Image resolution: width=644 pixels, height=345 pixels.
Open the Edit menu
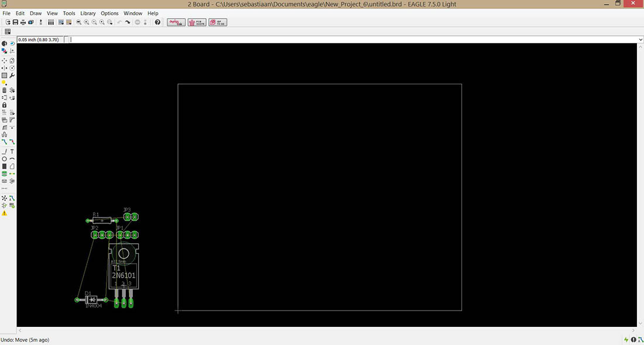pos(20,13)
